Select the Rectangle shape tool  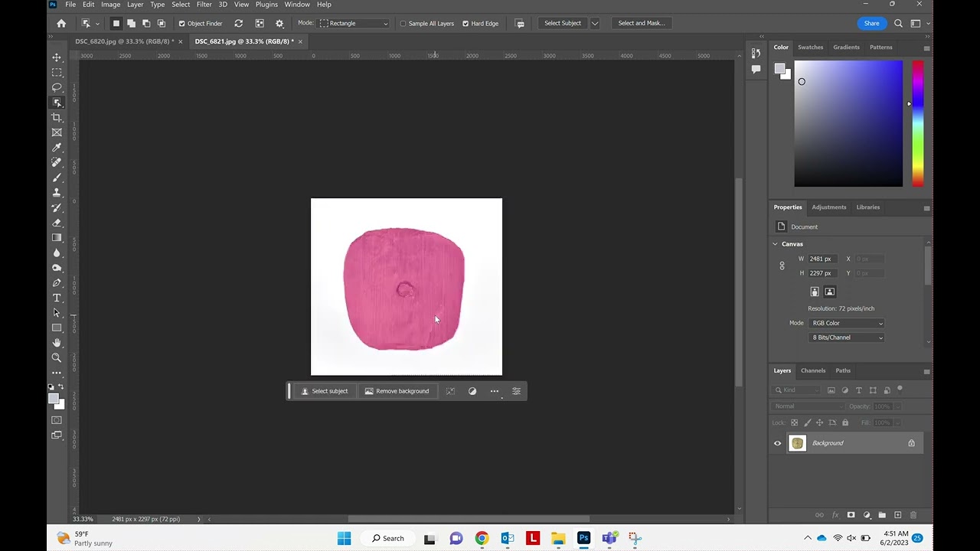pos(57,328)
